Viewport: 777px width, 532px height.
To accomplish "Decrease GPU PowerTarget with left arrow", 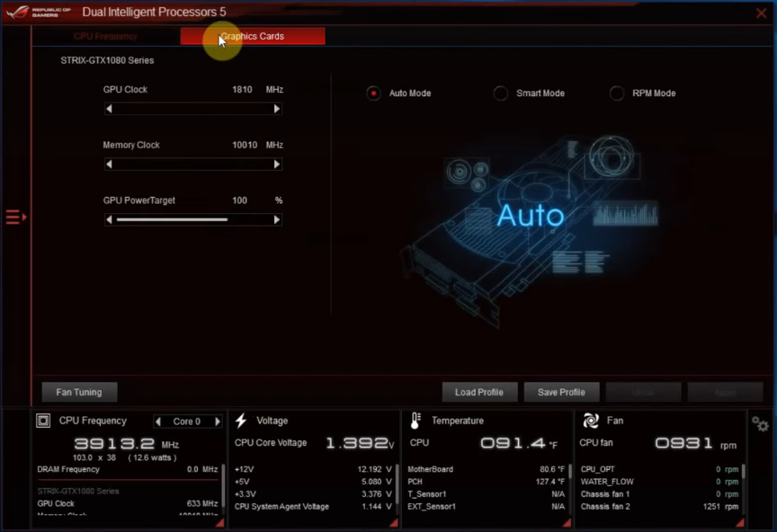I will pos(109,220).
